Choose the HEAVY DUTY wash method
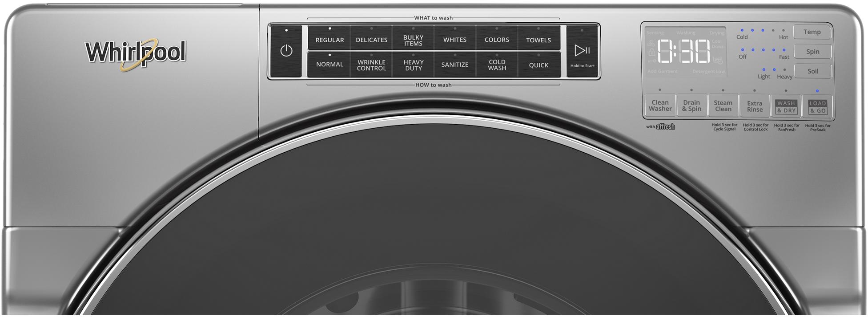868x317 pixels. coord(413,65)
